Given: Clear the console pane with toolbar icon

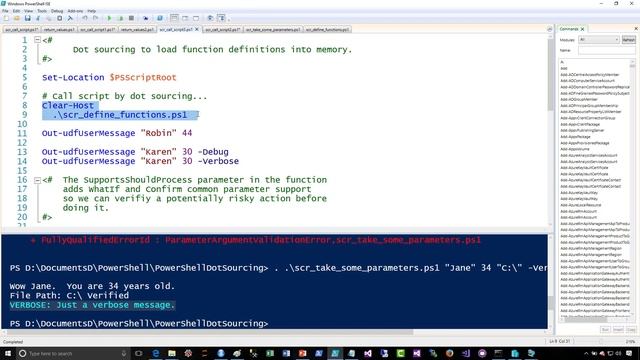Looking at the screenshot, I should (70, 18).
